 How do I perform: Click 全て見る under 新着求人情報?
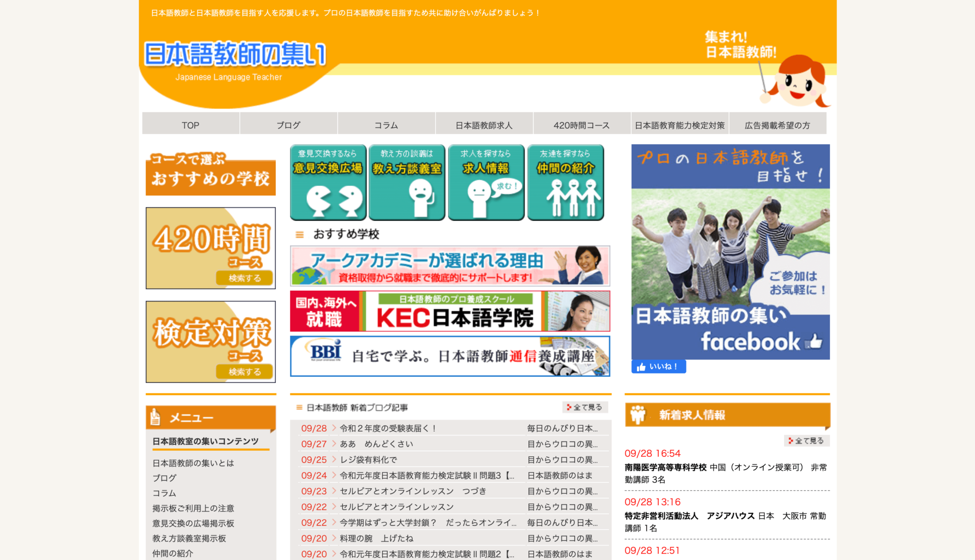point(806,441)
